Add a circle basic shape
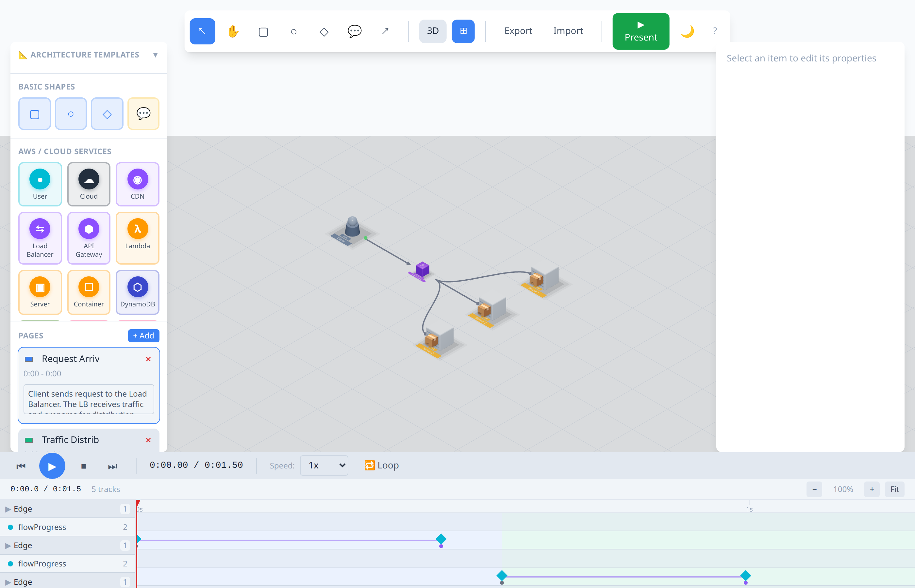915x588 pixels. (71, 114)
